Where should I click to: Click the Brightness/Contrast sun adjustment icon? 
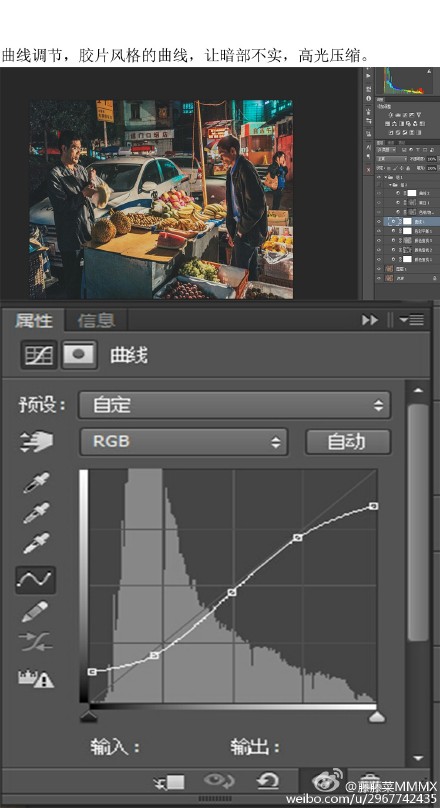point(391,115)
